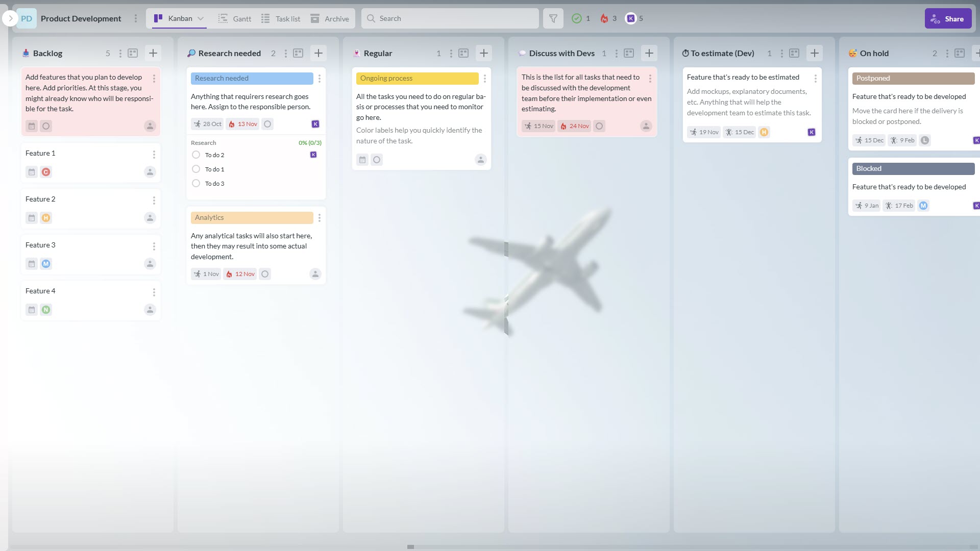The width and height of the screenshot is (980, 551).
Task: Tick the To do 3 subtask circle
Action: (196, 183)
